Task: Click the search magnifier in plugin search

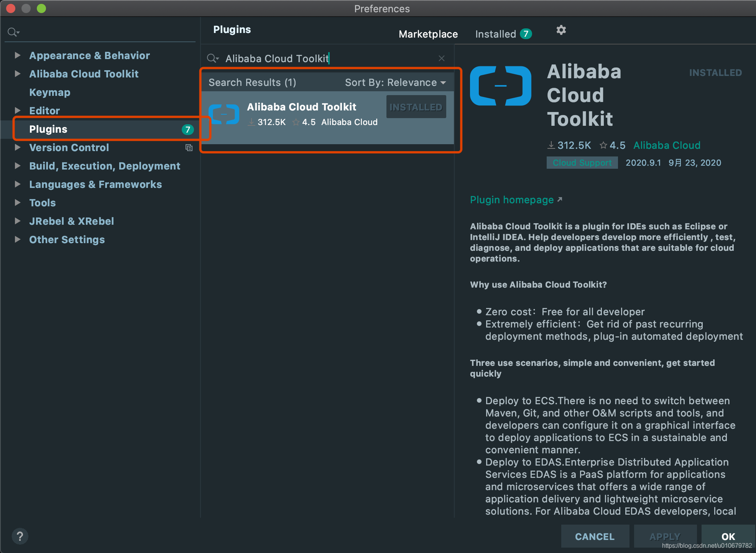Action: tap(212, 58)
